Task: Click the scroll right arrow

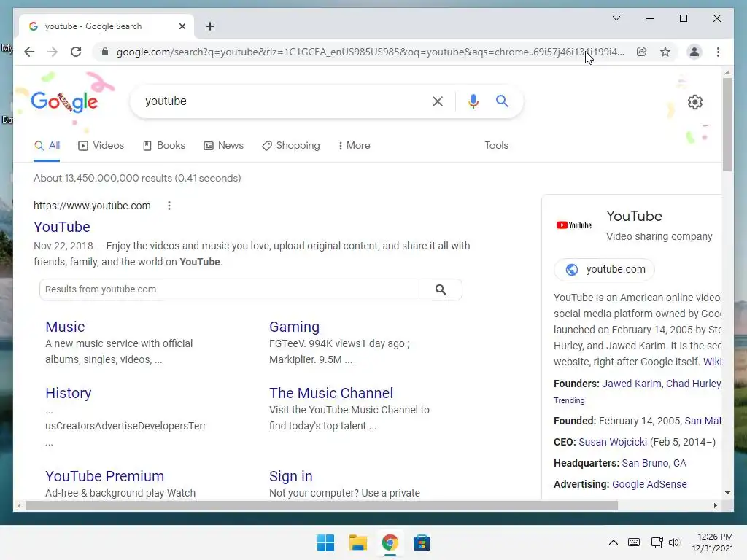Action: click(716, 506)
